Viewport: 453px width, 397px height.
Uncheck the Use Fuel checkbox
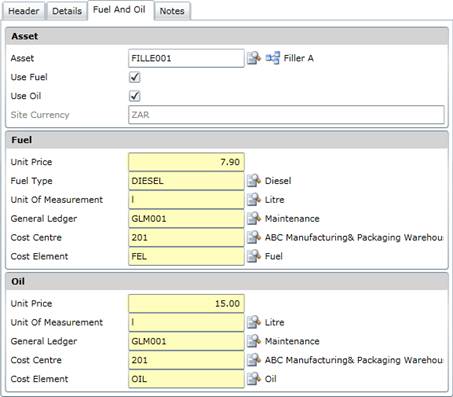135,77
